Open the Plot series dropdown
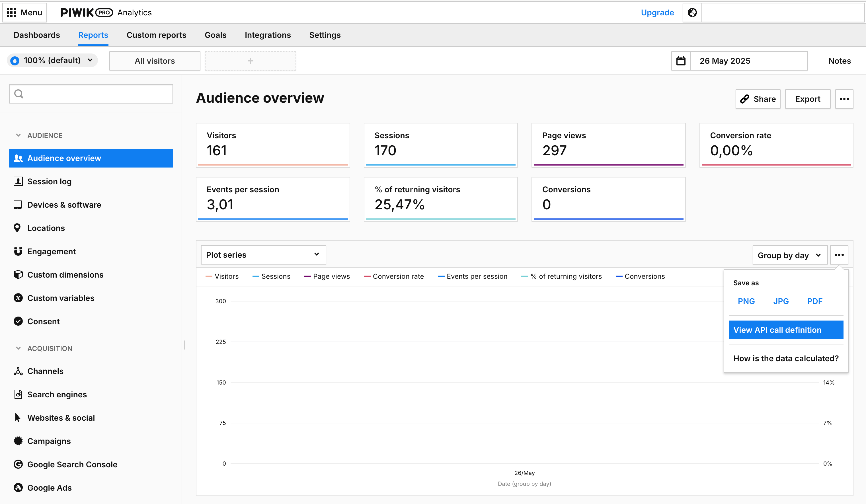The image size is (866, 504). tap(263, 255)
